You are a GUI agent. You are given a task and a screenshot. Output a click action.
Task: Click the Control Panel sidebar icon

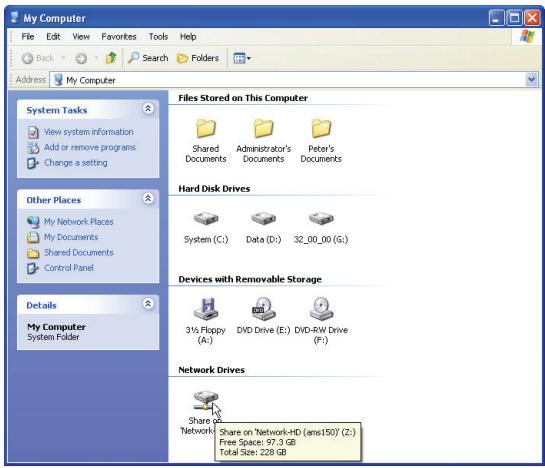33,268
